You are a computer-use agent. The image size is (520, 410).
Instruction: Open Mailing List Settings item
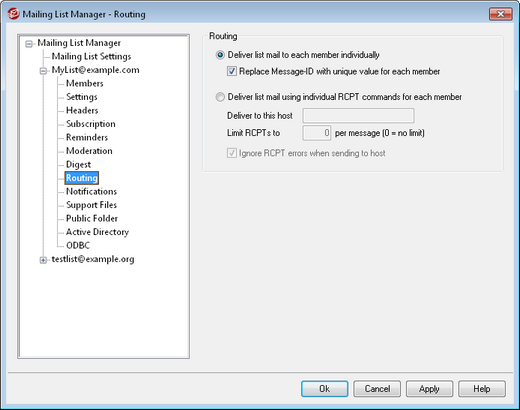pyautogui.click(x=91, y=56)
